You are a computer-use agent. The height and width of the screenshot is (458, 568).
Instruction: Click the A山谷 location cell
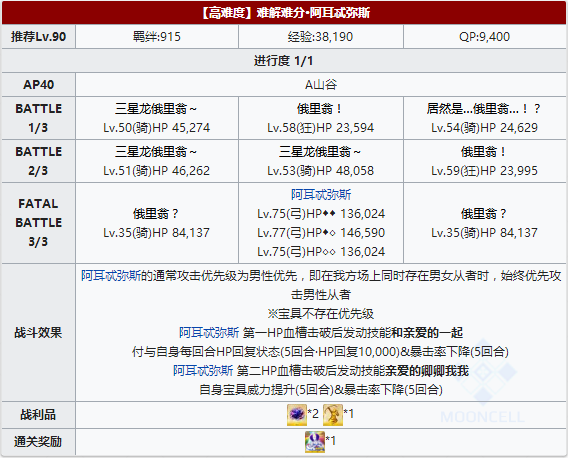pos(321,84)
